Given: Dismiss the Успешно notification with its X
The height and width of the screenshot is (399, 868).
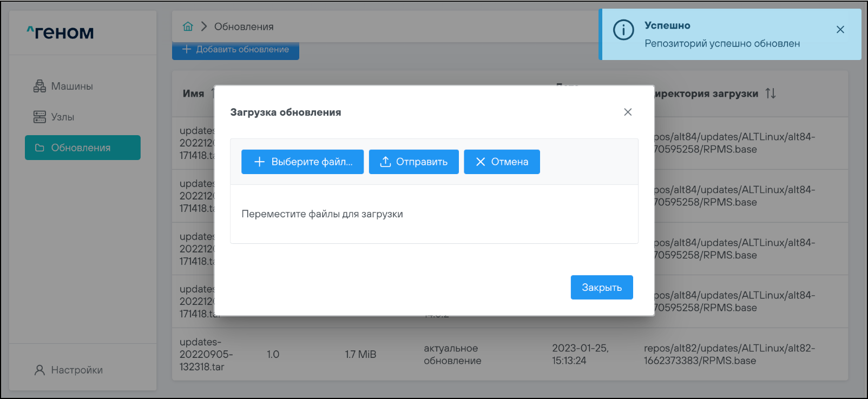Looking at the screenshot, I should pyautogui.click(x=840, y=30).
